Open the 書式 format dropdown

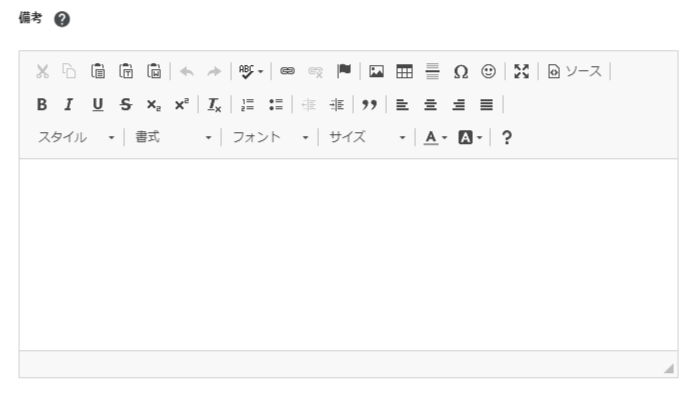(173, 137)
